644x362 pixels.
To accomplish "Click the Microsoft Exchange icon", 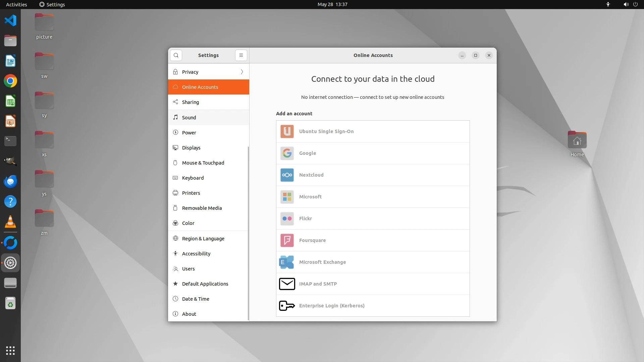I will pyautogui.click(x=286, y=262).
